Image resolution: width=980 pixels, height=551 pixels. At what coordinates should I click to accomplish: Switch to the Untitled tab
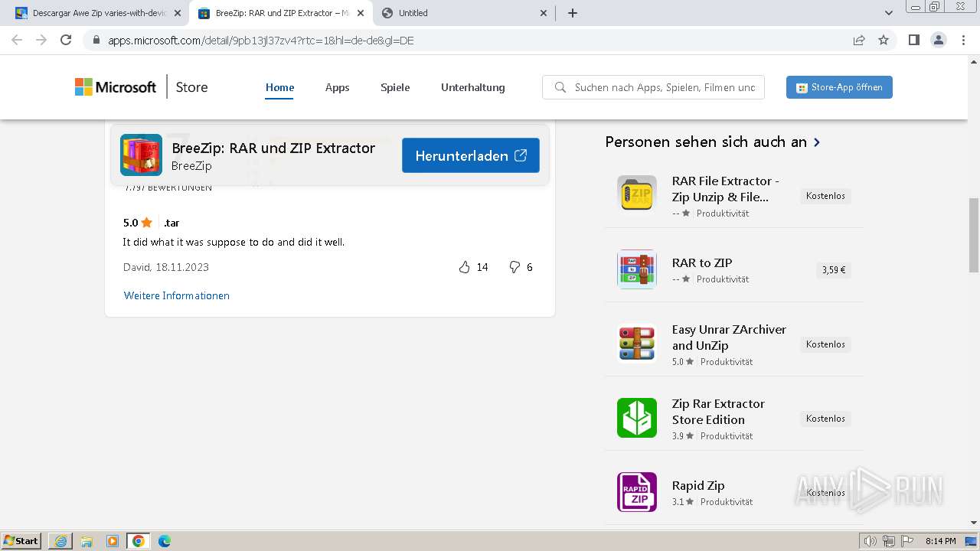point(464,13)
